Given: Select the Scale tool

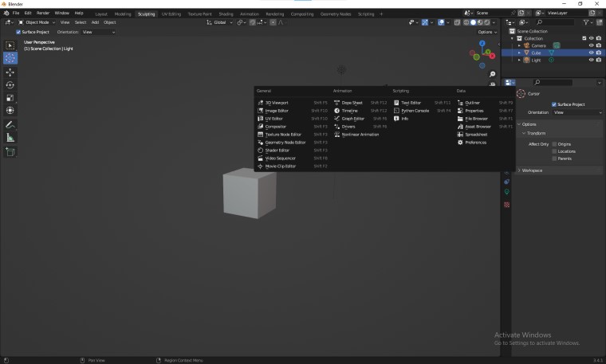Looking at the screenshot, I should click(10, 98).
